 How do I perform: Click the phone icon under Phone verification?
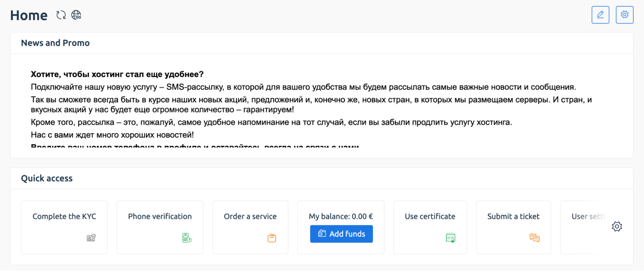pos(187,238)
